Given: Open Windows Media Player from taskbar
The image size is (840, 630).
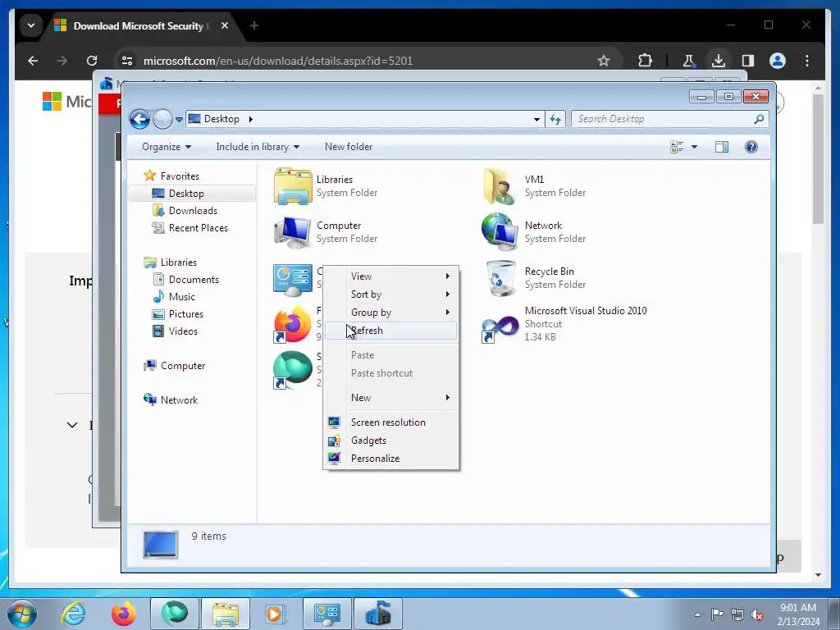Looking at the screenshot, I should (x=276, y=614).
